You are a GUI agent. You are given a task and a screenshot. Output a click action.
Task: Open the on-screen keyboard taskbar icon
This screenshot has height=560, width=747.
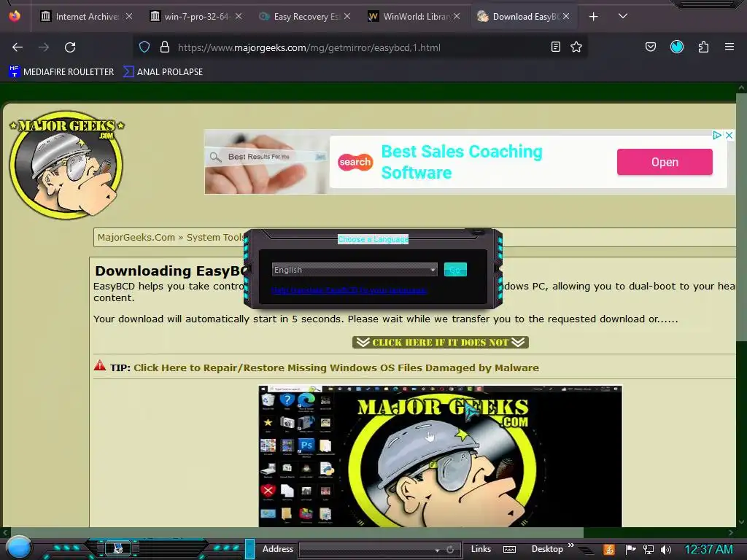point(509,550)
